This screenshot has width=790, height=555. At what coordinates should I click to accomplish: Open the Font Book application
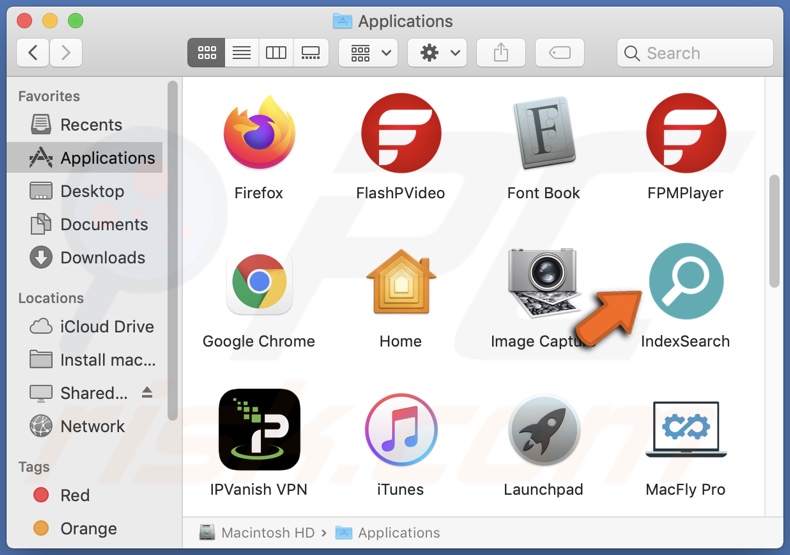click(543, 135)
